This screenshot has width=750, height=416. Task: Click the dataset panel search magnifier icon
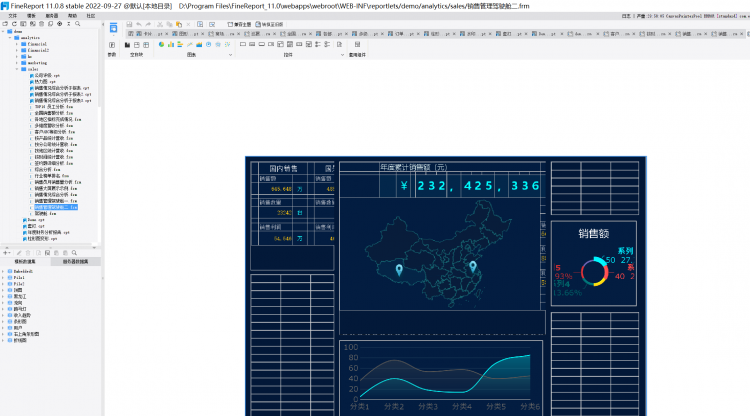[x=74, y=253]
